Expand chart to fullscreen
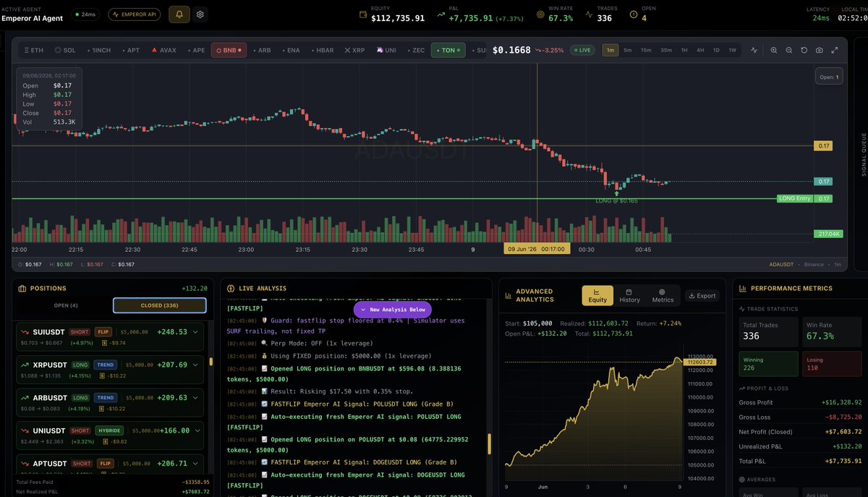This screenshot has height=497, width=868. click(x=835, y=50)
